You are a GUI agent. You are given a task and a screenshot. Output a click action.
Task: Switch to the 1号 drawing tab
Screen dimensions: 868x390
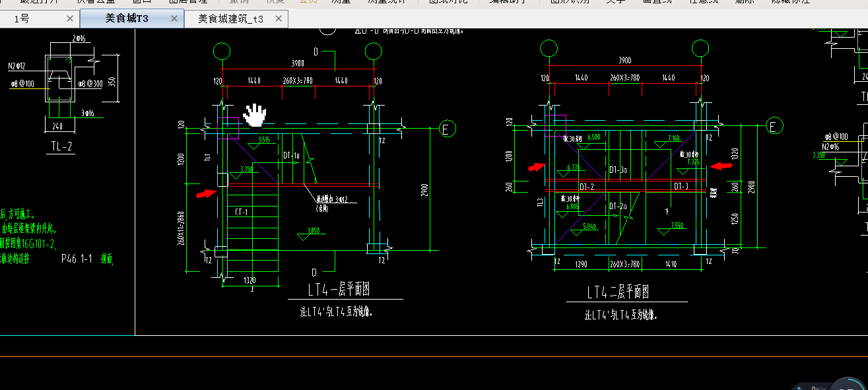tap(22, 19)
